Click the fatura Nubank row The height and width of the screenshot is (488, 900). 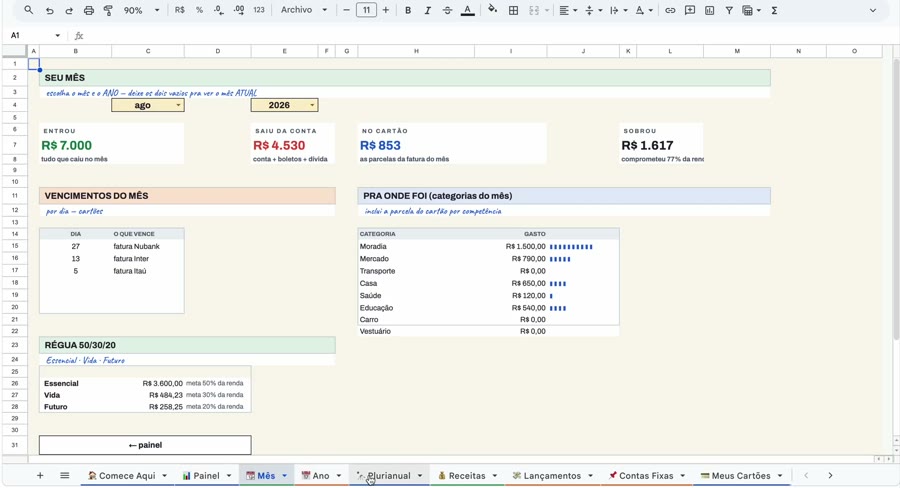point(111,246)
